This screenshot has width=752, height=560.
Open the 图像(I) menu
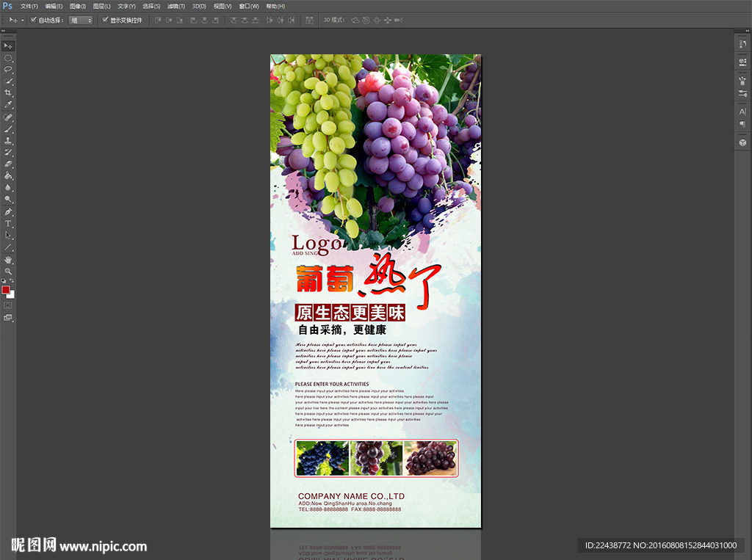78,6
